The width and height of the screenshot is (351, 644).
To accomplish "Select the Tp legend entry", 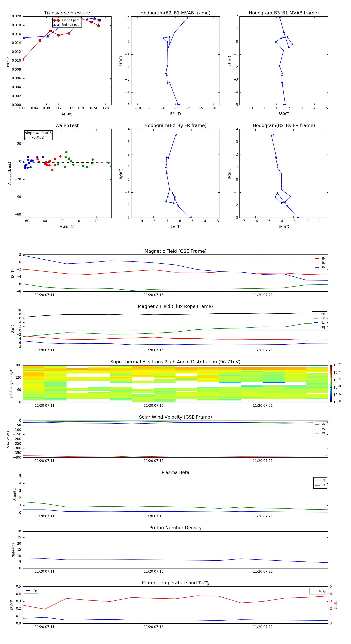I will [x=31, y=591].
